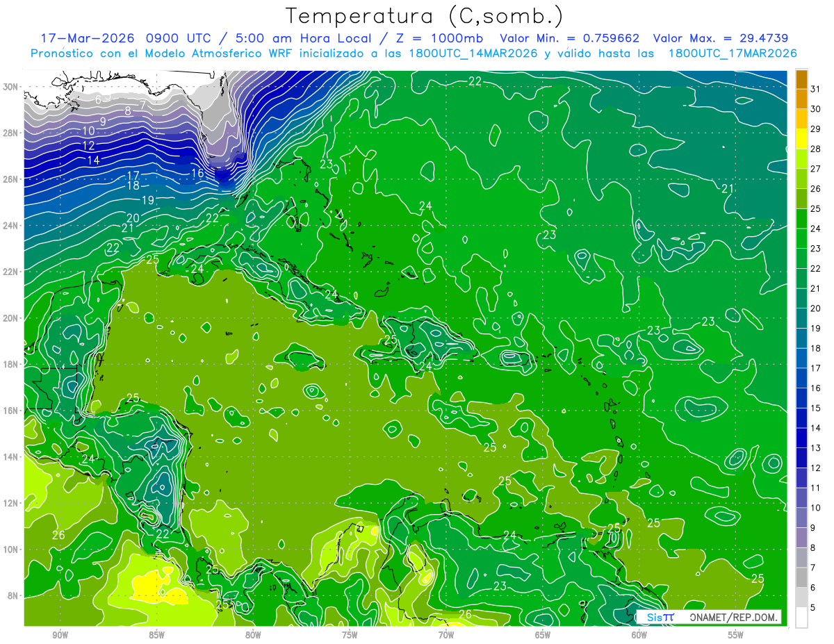Click the 80W longitude axis label

tap(253, 634)
